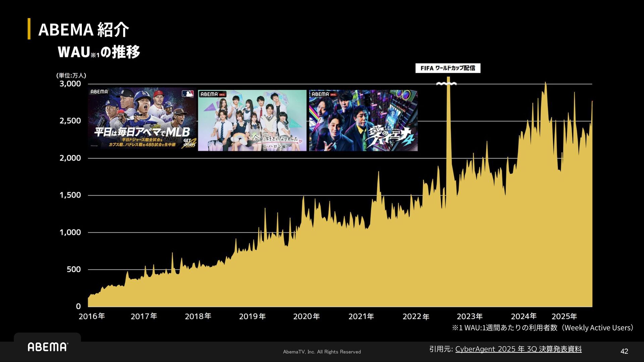Click the ABEMA 紹介 slide title

(x=84, y=29)
